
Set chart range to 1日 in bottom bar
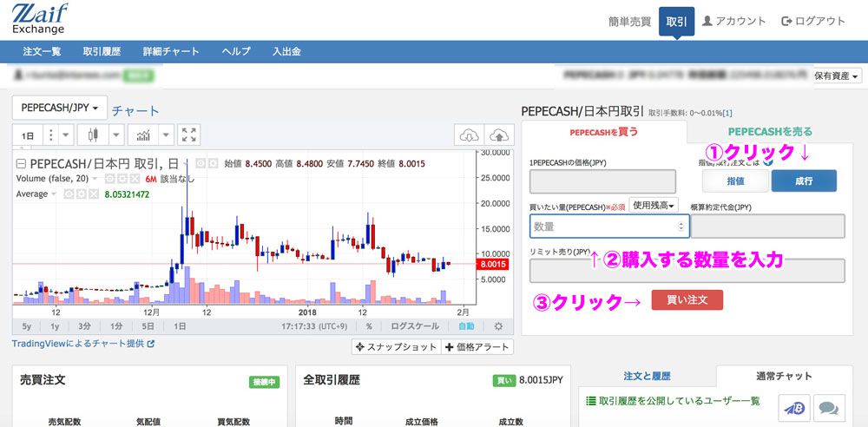click(x=180, y=326)
